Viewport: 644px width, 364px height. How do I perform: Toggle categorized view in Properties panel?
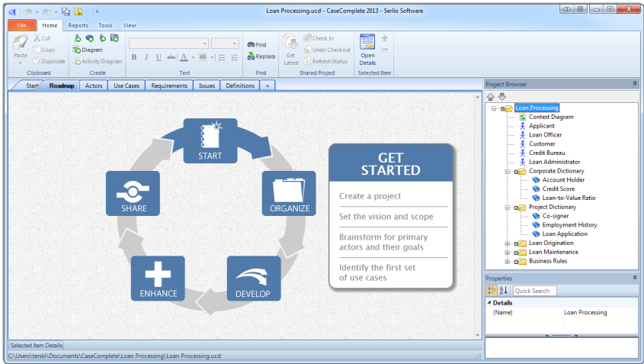[492, 291]
